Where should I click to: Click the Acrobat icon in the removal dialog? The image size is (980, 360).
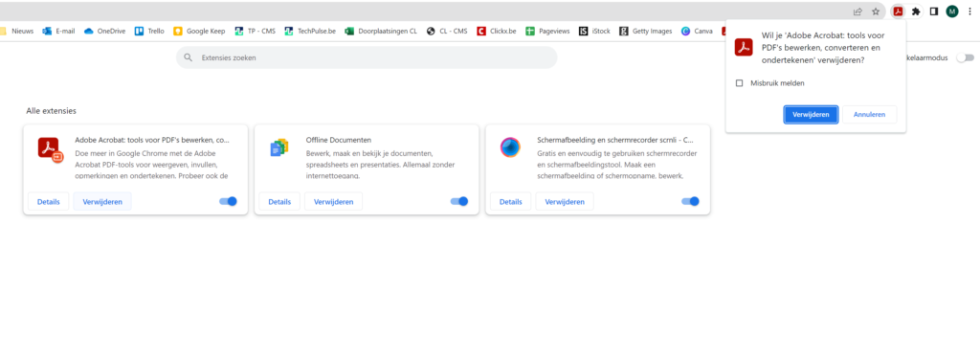743,47
